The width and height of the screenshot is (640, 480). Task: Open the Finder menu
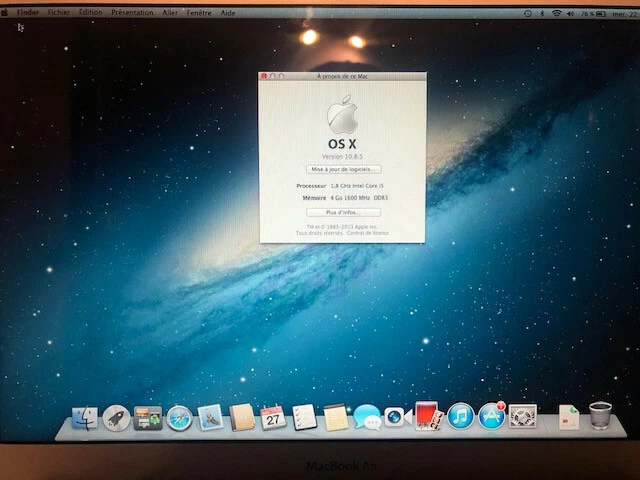(28, 13)
